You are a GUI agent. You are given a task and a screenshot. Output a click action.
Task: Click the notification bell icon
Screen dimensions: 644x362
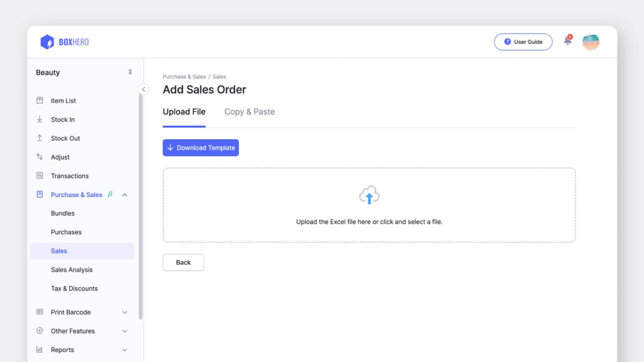[567, 40]
